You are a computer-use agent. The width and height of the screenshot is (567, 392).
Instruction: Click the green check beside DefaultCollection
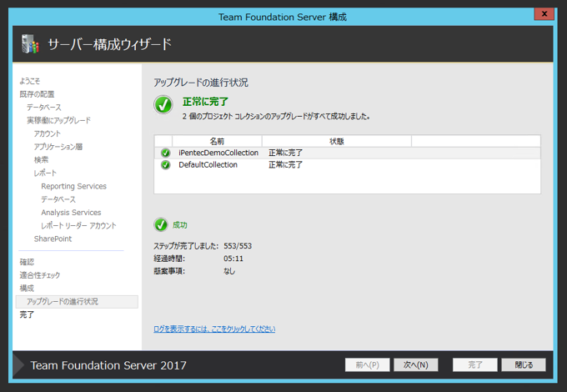[x=166, y=165]
